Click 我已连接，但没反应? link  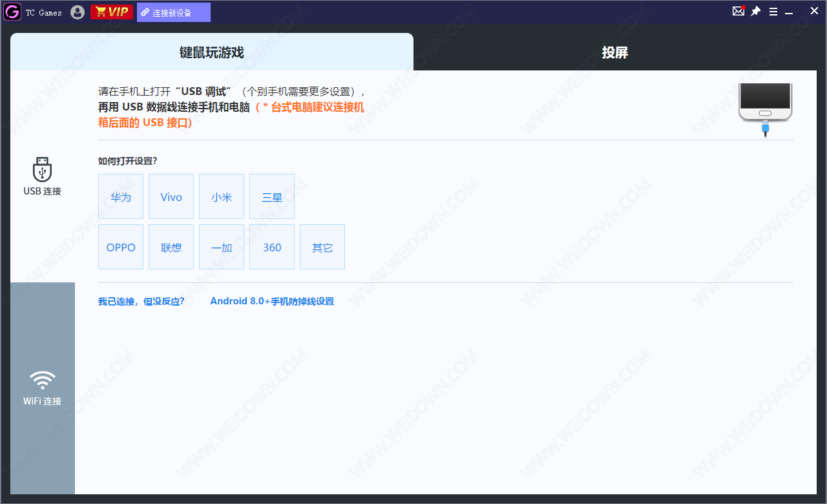point(141,301)
